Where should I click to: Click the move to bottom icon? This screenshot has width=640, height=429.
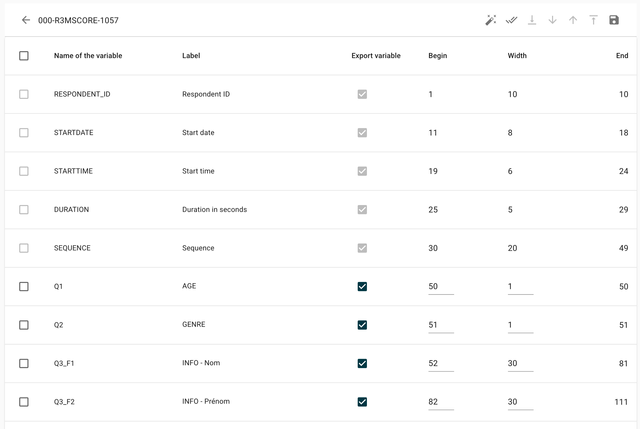[532, 20]
